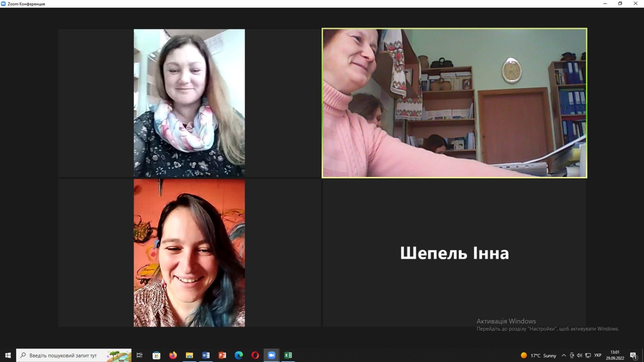The width and height of the screenshot is (644, 362).
Task: Select the woman in floral scarf video
Action: click(x=189, y=103)
